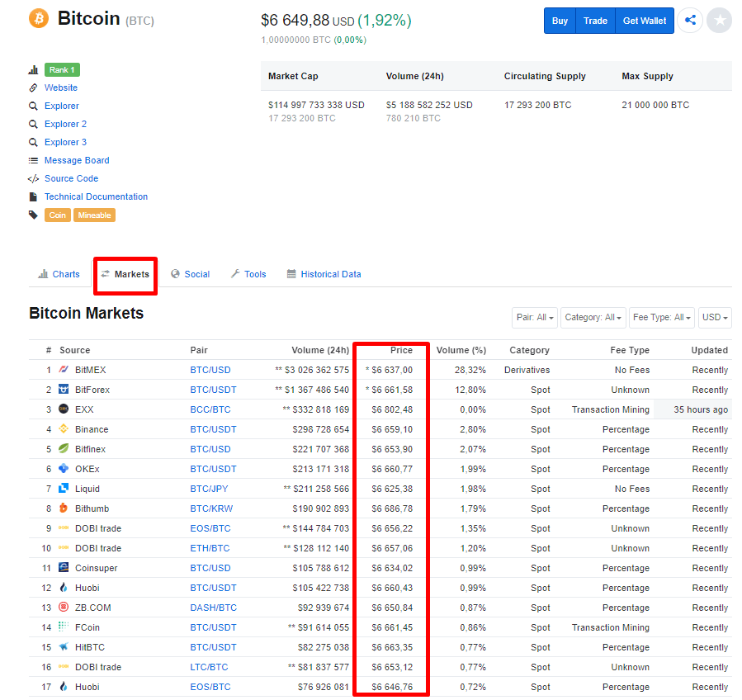Open the Pair: All filter dropdown
This screenshot has width=742, height=700.
tap(535, 318)
